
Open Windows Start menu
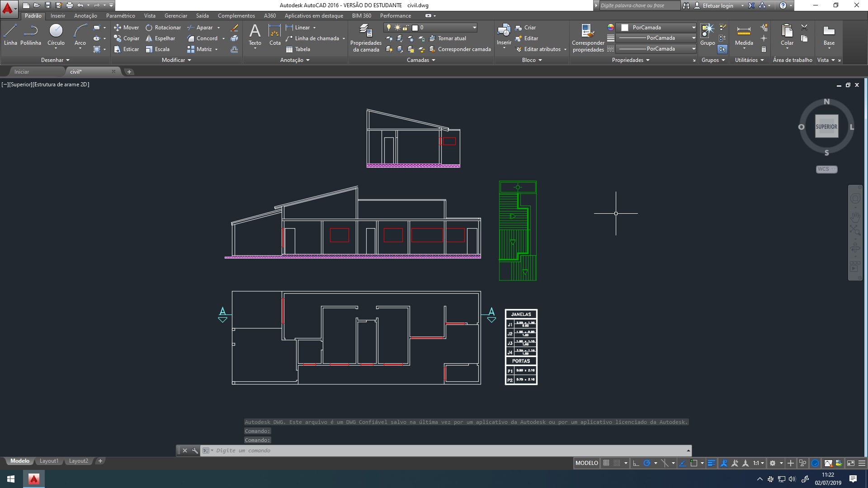11,479
